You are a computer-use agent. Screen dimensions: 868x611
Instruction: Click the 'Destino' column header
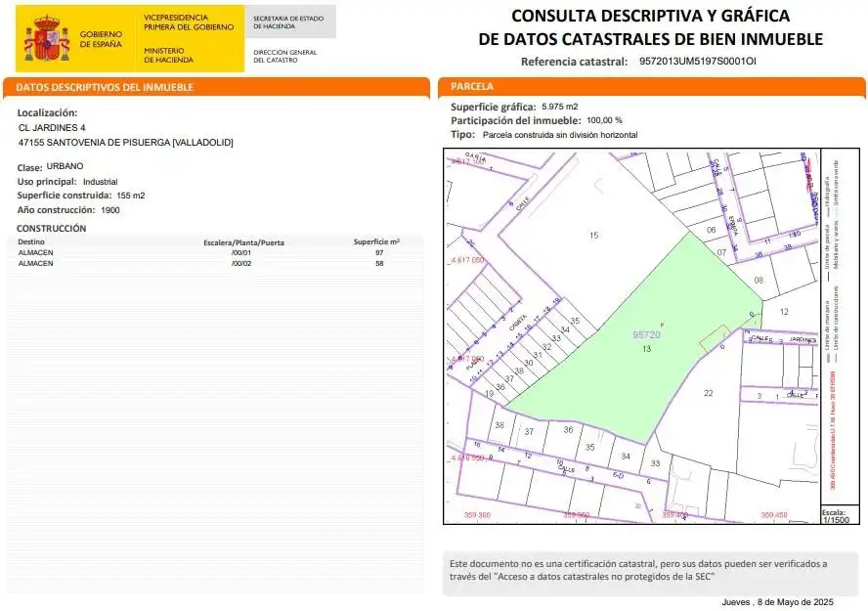(31, 241)
